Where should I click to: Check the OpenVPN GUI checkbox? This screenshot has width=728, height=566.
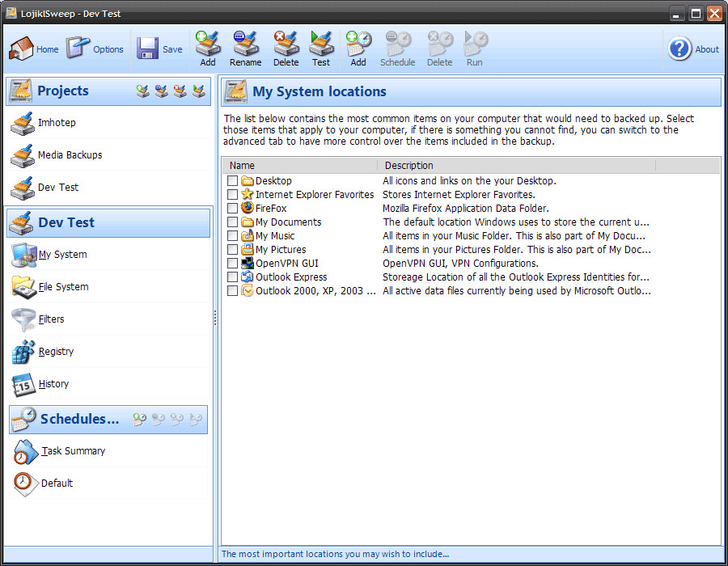pyautogui.click(x=233, y=263)
